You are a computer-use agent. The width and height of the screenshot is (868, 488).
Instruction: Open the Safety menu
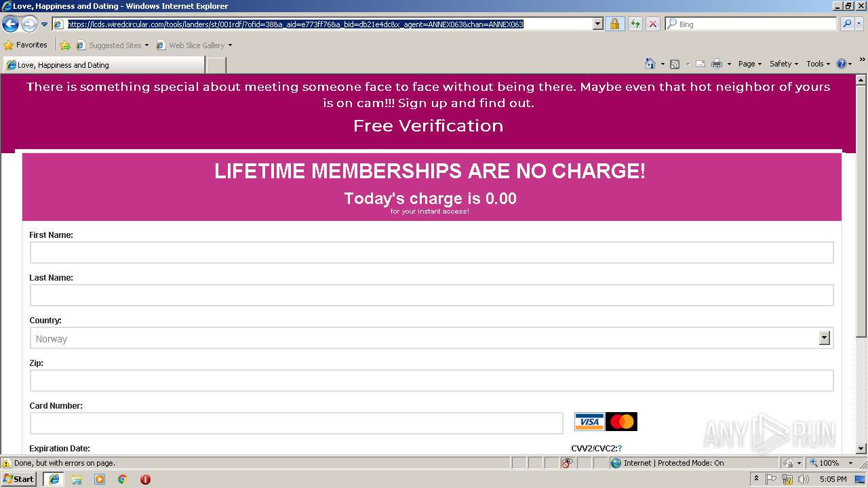(784, 64)
